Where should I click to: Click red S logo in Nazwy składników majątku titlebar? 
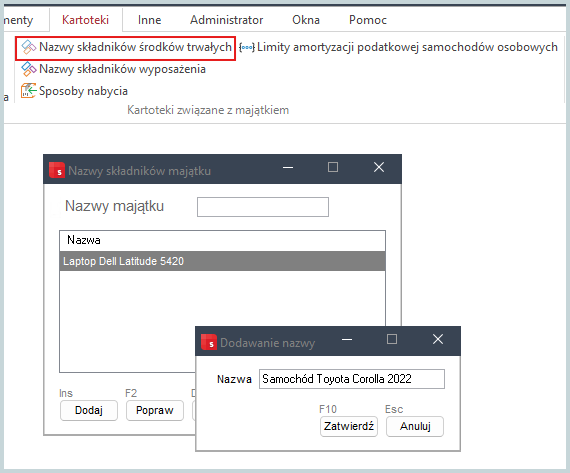click(x=57, y=170)
